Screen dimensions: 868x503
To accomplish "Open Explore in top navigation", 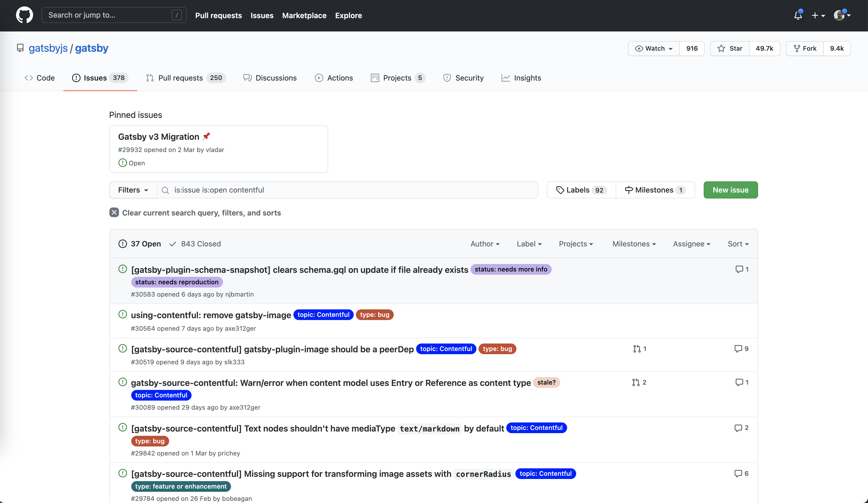I will (x=348, y=15).
